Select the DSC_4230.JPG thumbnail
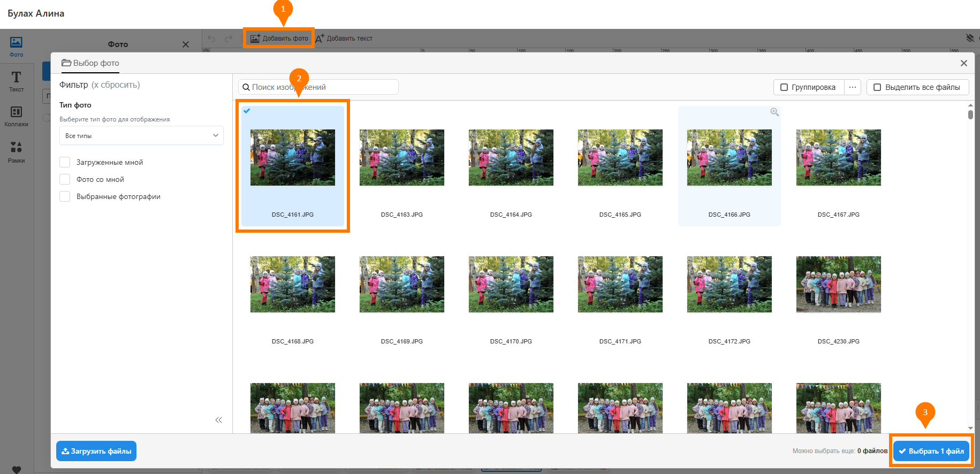Image resolution: width=980 pixels, height=474 pixels. pyautogui.click(x=838, y=285)
